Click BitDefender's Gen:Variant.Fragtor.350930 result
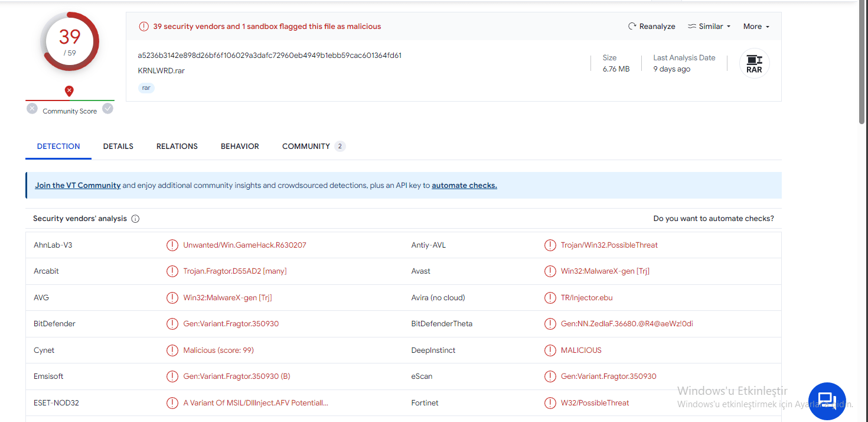Viewport: 868px width, 422px height. pos(231,324)
